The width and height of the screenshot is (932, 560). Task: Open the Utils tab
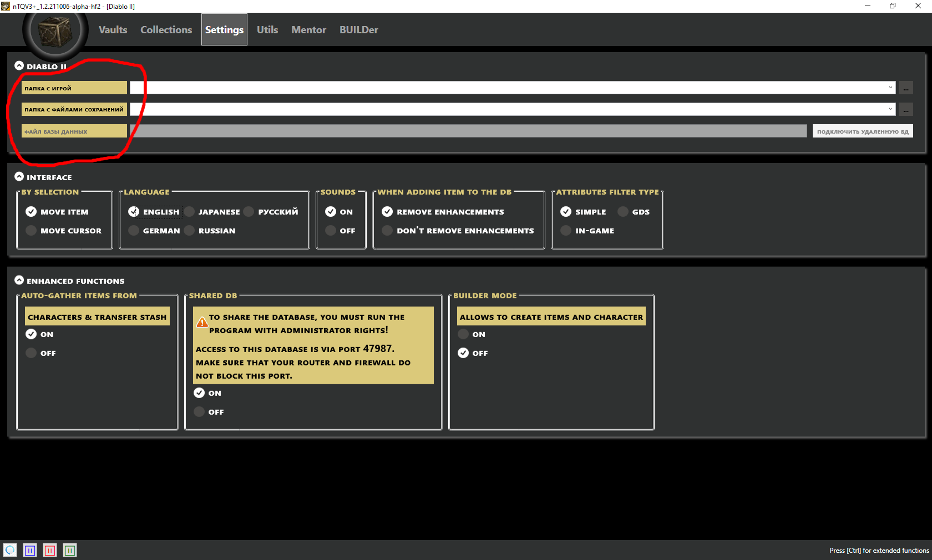pyautogui.click(x=267, y=30)
